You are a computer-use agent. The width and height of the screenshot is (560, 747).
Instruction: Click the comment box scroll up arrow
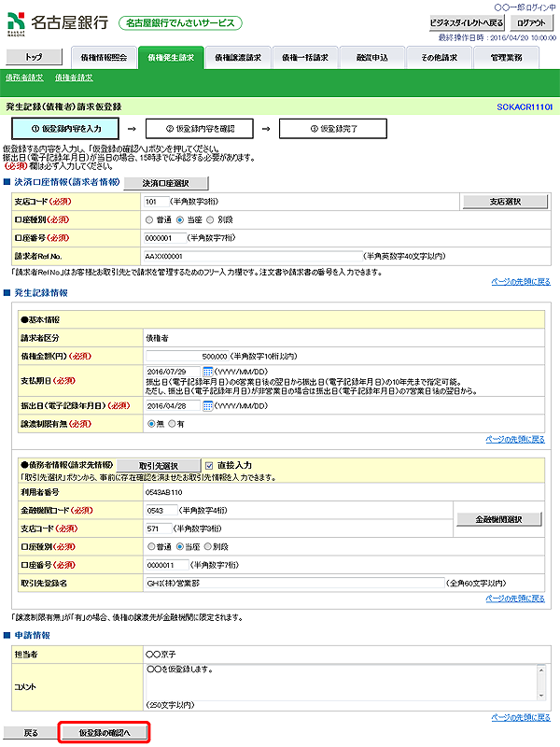541,669
